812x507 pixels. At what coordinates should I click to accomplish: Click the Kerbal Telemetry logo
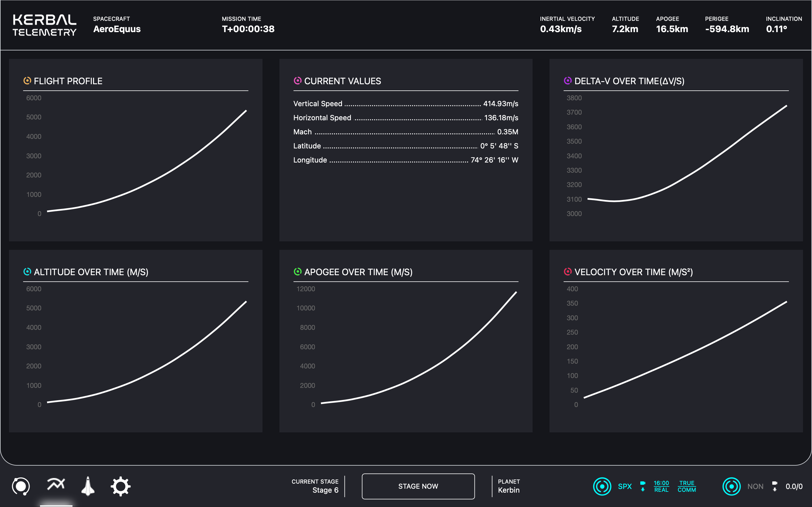[x=45, y=25]
